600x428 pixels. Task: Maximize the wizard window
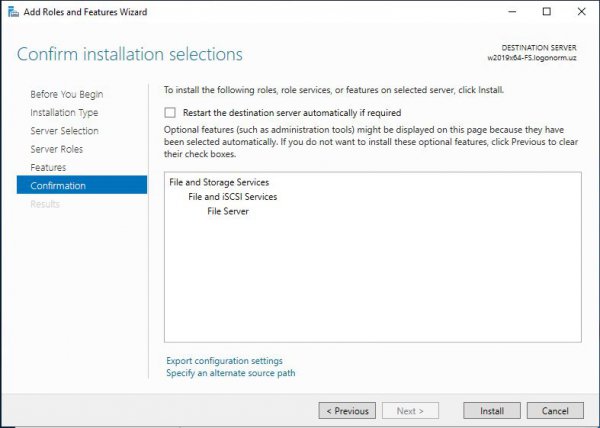tap(547, 12)
